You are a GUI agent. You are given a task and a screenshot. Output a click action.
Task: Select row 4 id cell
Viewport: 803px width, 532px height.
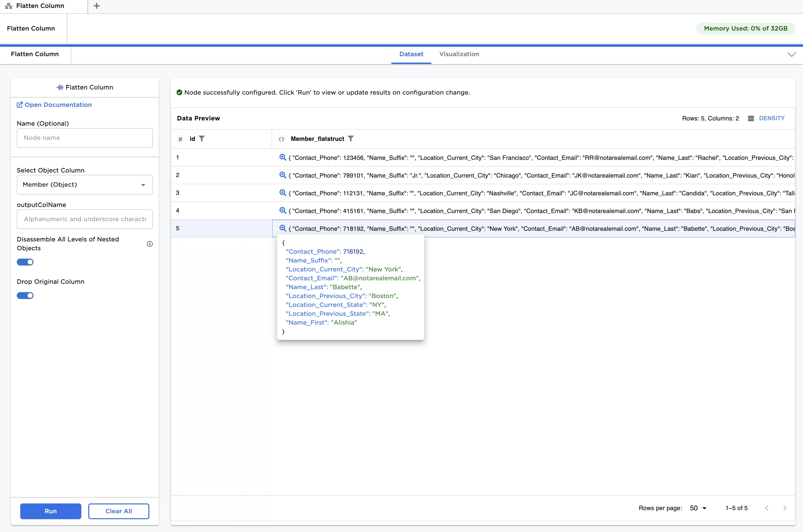(221, 210)
